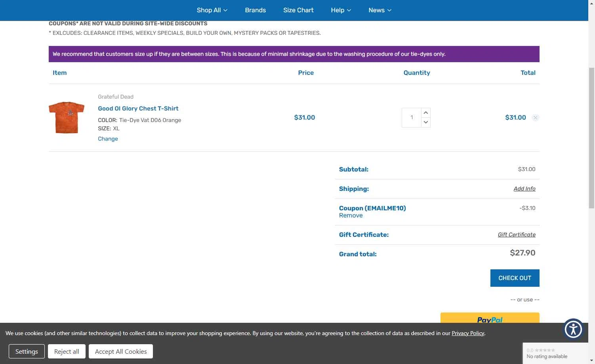The width and height of the screenshot is (595, 364).
Task: Click Accept All Cookies
Action: [x=121, y=351]
